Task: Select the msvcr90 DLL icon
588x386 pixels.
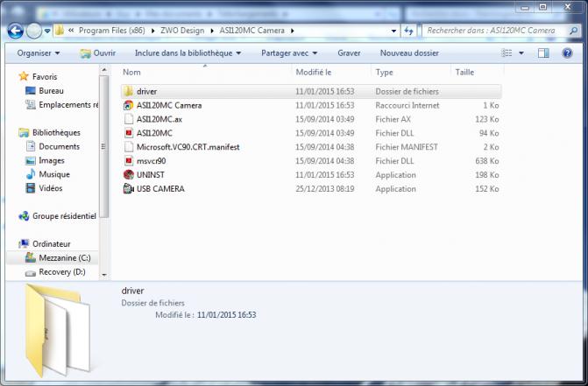Action: [x=129, y=161]
